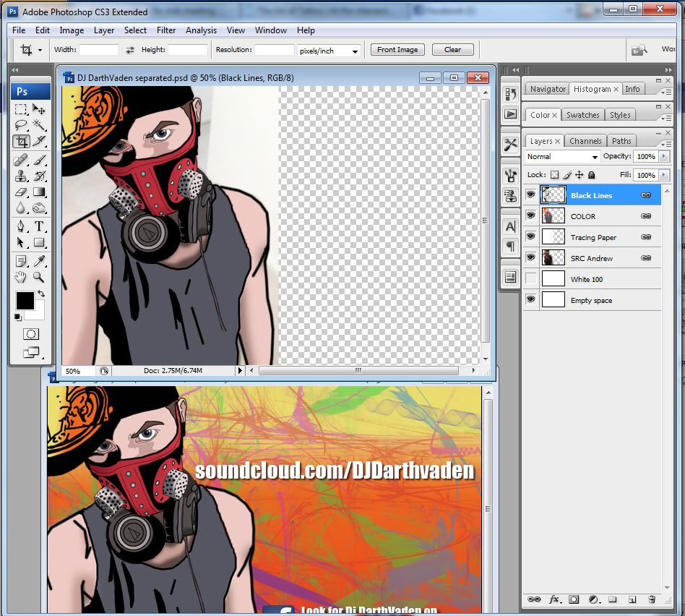Show the White 100 layer
The image size is (685, 616).
[531, 278]
